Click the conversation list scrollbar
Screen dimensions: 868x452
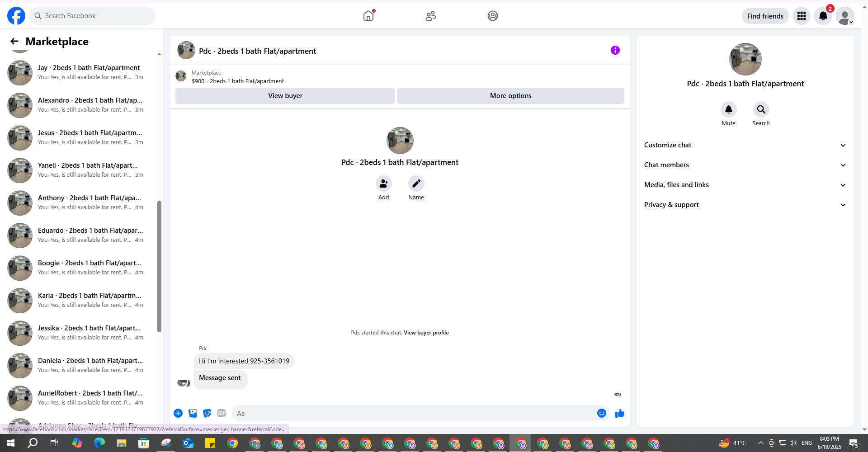[x=159, y=266]
